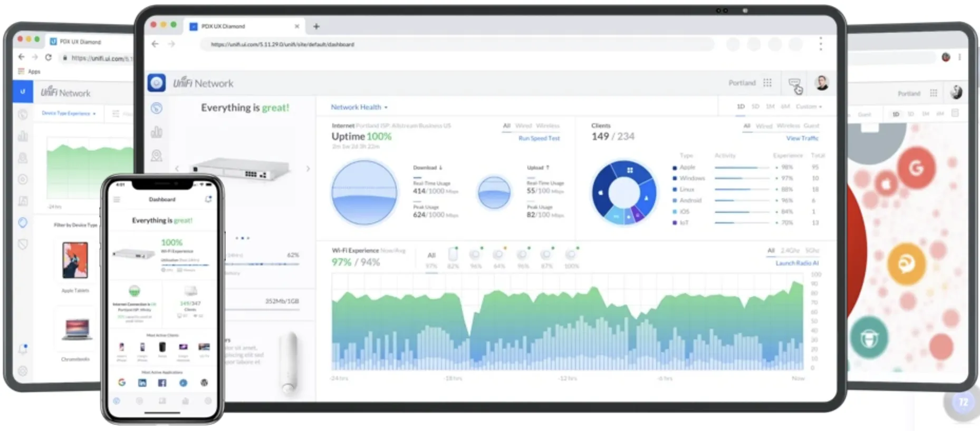980x431 pixels.
Task: Open the center browser three-dot menu
Action: point(821,44)
